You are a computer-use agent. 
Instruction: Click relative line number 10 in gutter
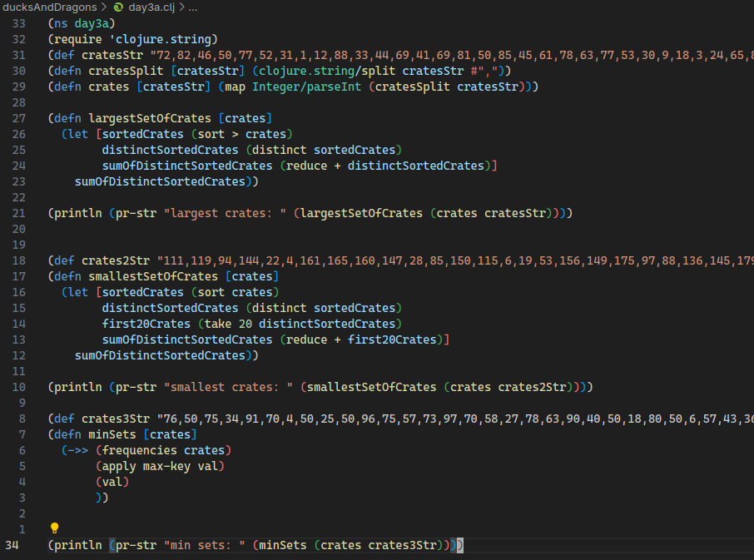click(19, 388)
